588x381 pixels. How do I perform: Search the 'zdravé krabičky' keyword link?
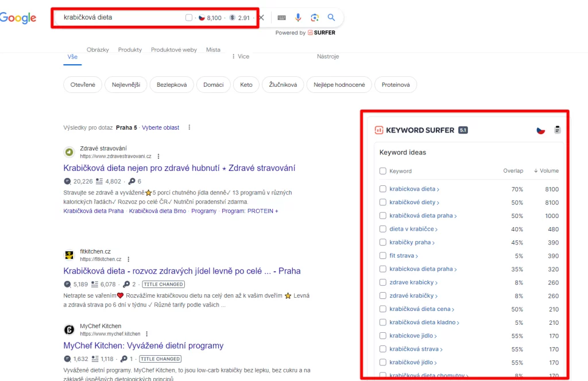click(x=413, y=296)
